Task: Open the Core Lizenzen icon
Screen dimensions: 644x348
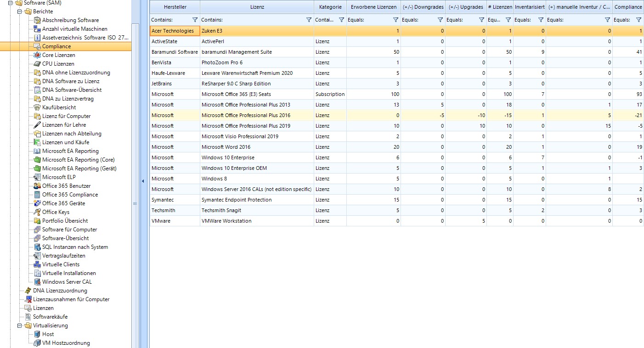Action: [37, 55]
